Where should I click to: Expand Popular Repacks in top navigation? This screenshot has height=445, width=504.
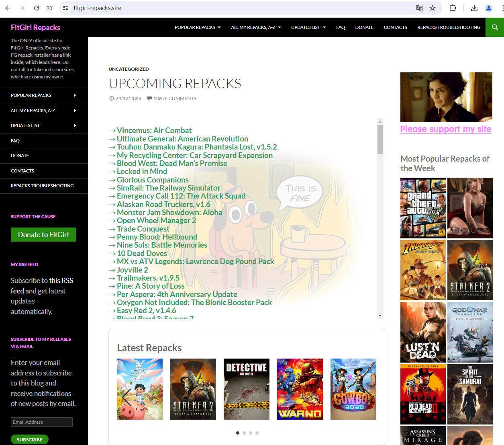pos(198,27)
